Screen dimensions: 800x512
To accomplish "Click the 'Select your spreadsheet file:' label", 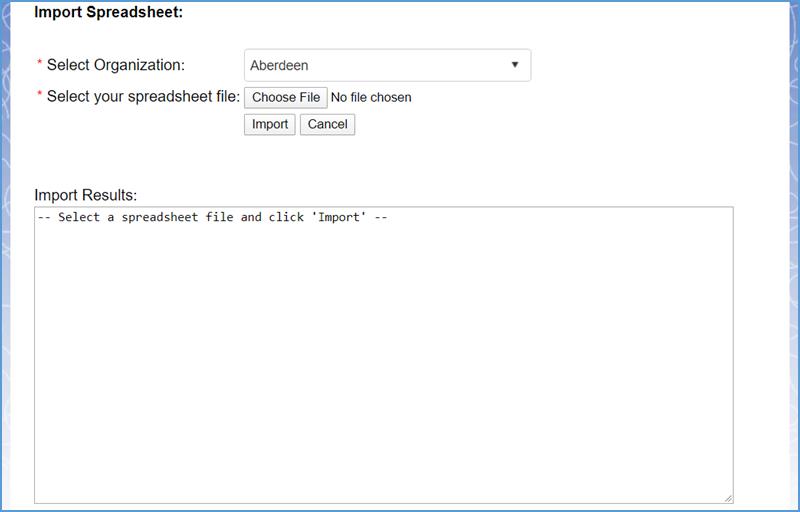I will pos(143,97).
